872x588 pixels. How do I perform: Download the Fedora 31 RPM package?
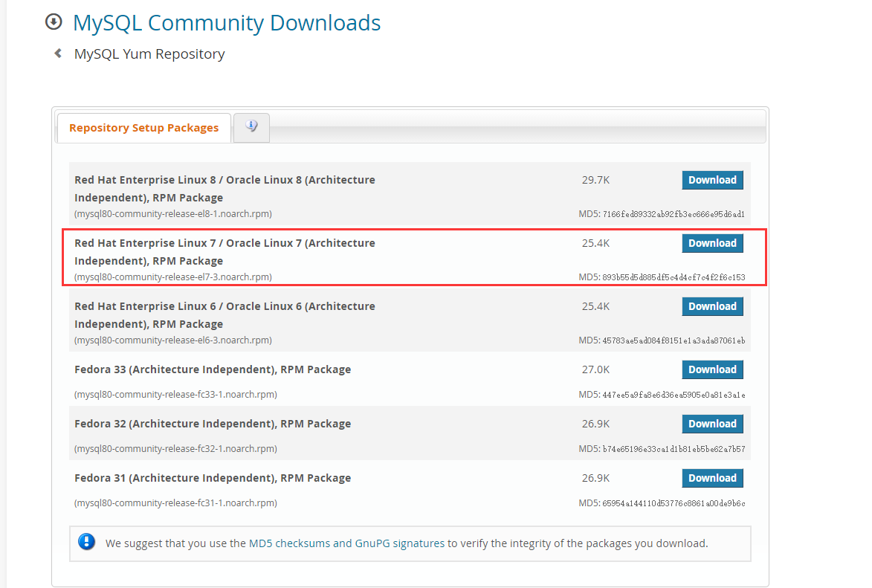(712, 478)
